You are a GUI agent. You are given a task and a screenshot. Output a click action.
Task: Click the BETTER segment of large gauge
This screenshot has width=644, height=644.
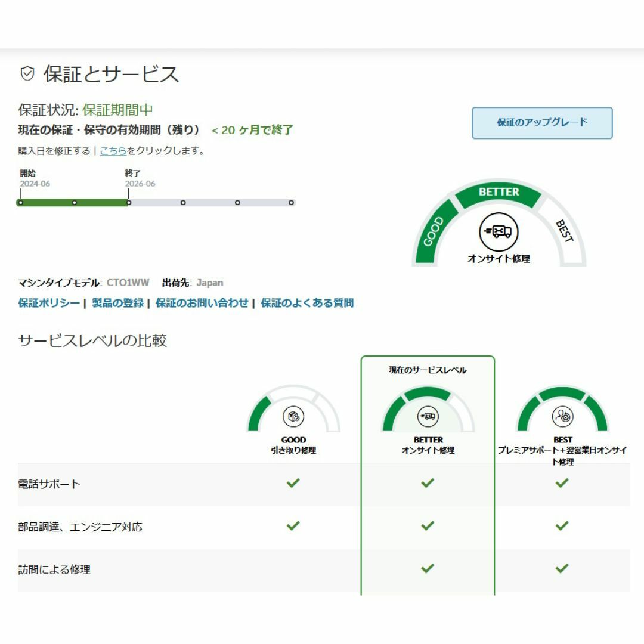tap(499, 194)
